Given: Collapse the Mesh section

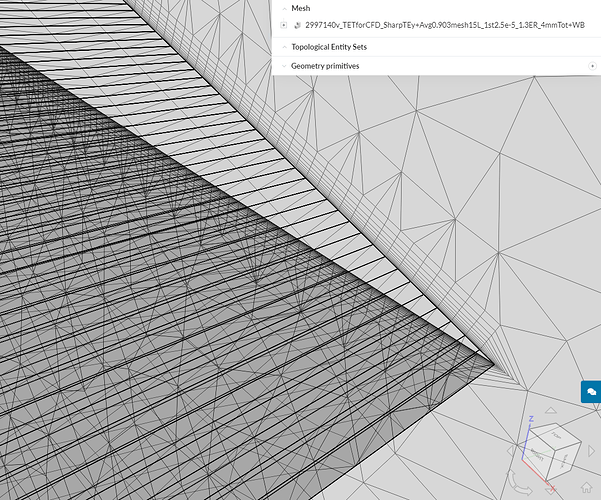Looking at the screenshot, I should point(284,8).
